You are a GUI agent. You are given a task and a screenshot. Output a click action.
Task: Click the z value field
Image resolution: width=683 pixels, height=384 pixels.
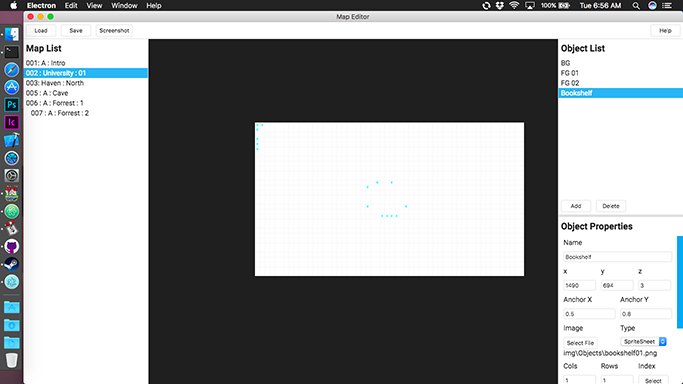(654, 286)
